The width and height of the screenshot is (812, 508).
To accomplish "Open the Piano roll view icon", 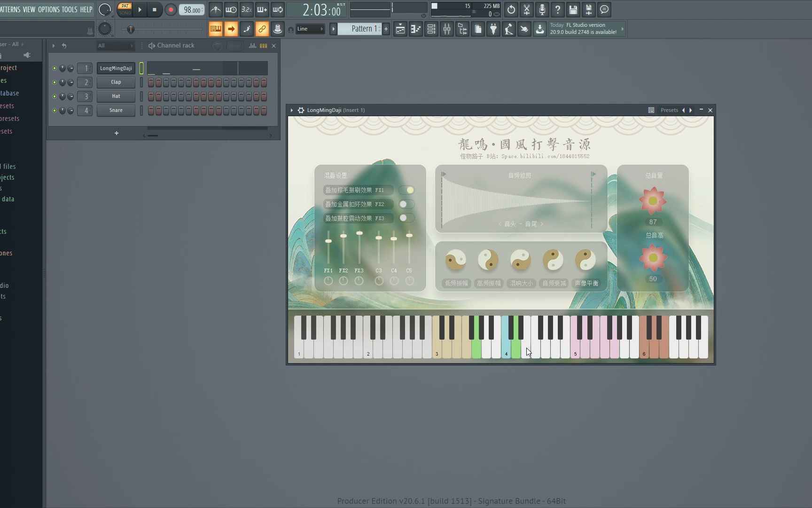I will pos(416,29).
